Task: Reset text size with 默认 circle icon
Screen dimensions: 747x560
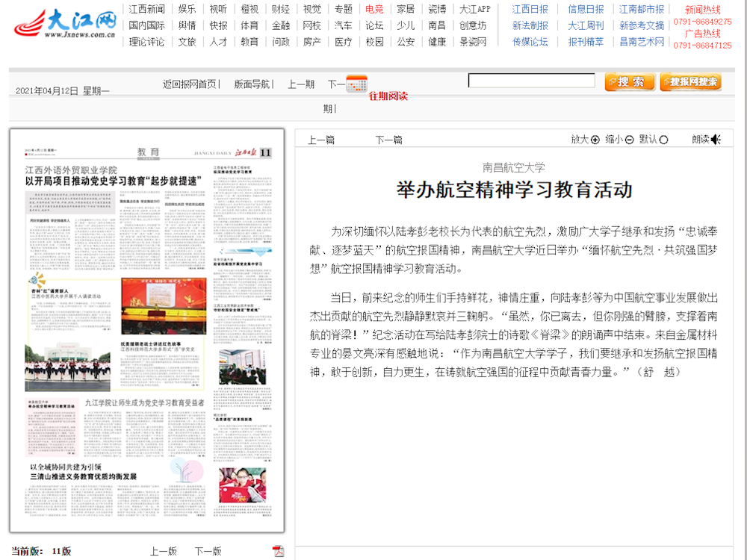Action: [x=663, y=140]
